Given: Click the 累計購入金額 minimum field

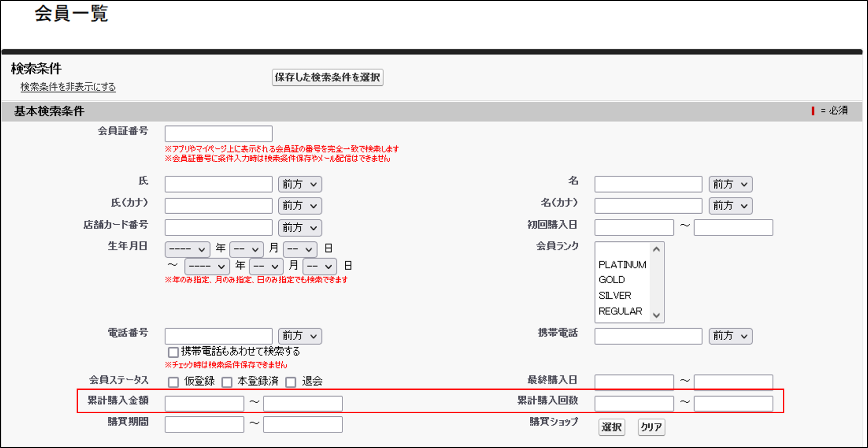Looking at the screenshot, I should pos(204,403).
